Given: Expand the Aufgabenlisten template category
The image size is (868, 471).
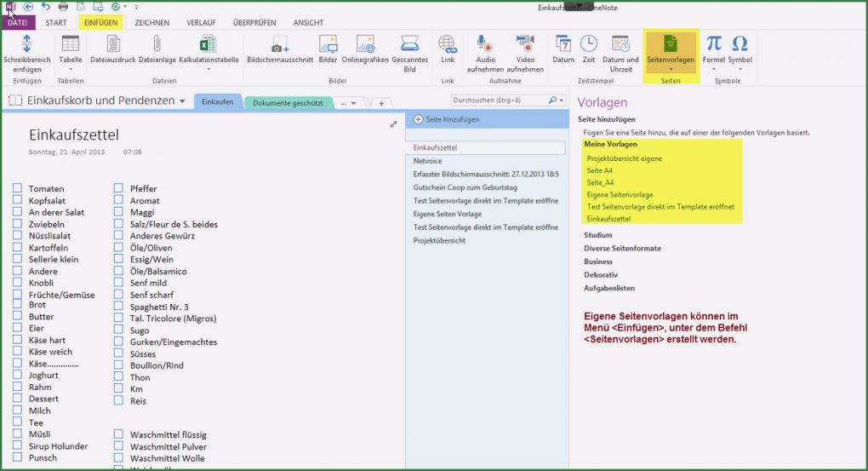Looking at the screenshot, I should (x=609, y=288).
